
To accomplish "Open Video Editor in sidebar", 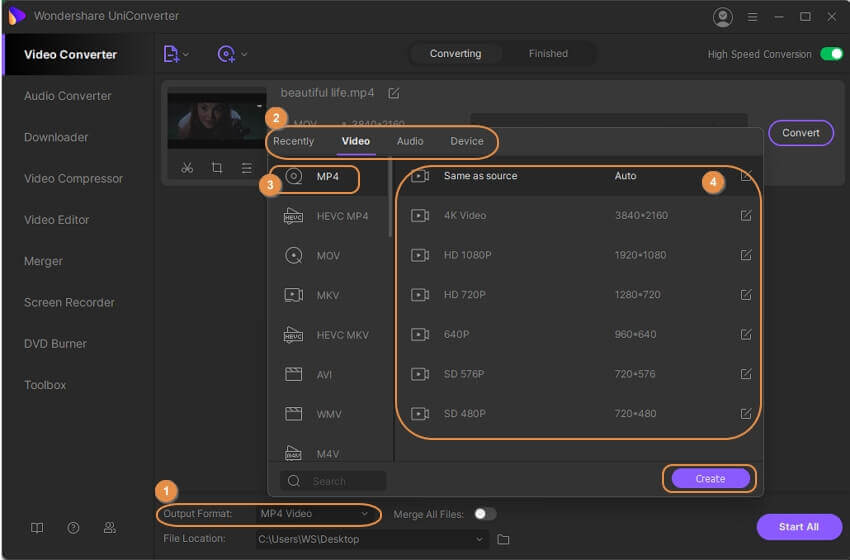I will tap(56, 220).
